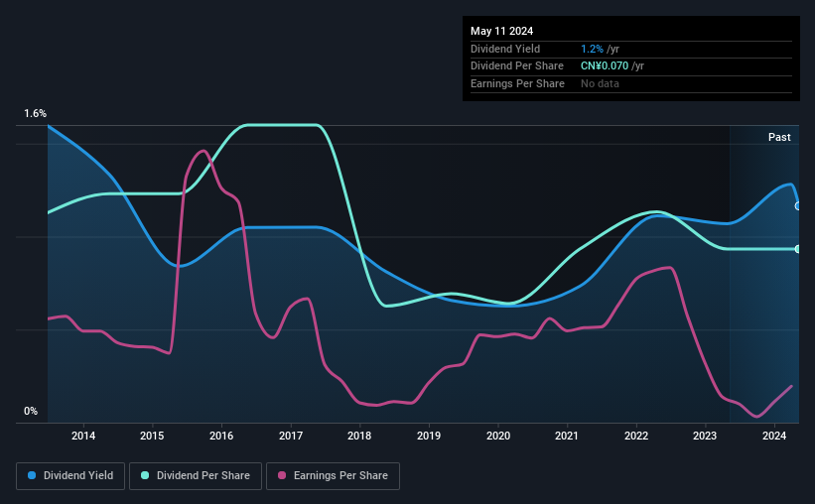Image resolution: width=815 pixels, height=504 pixels.
Task: Click the 2023 x-axis label
Action: pyautogui.click(x=705, y=436)
